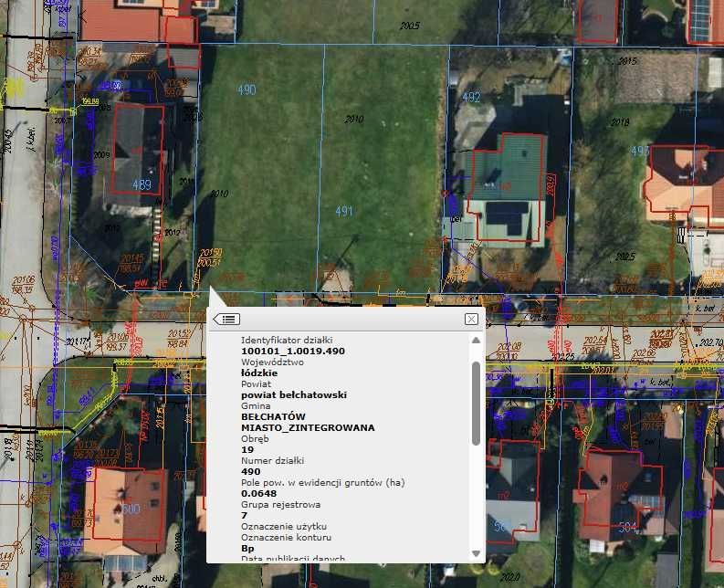
Task: Click the 'powiat bełchatowski' value
Action: point(294,395)
